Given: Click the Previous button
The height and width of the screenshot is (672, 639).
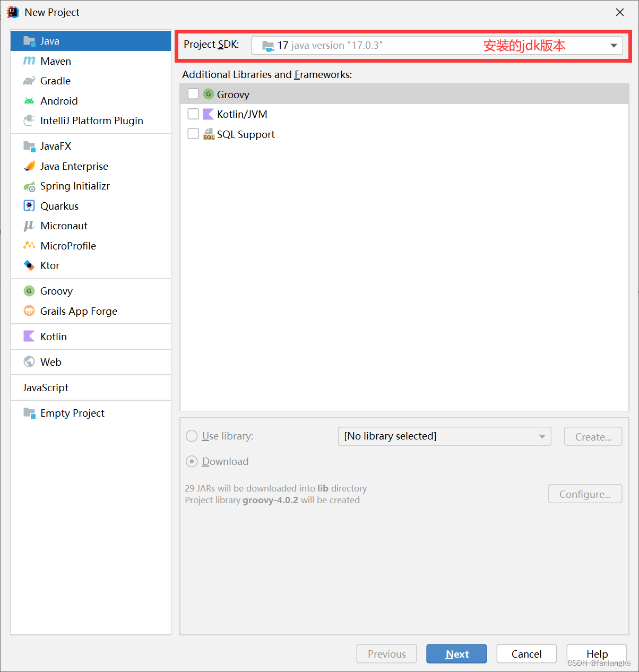Looking at the screenshot, I should pyautogui.click(x=386, y=654).
